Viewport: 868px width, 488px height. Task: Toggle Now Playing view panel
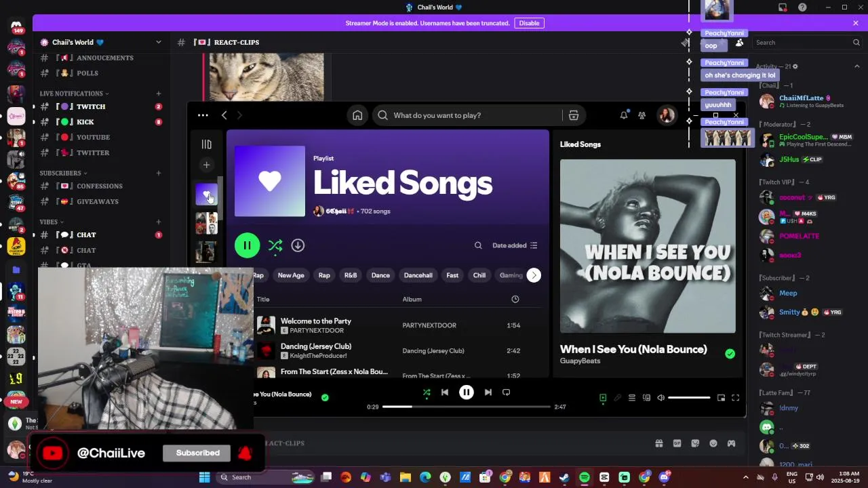coord(603,398)
